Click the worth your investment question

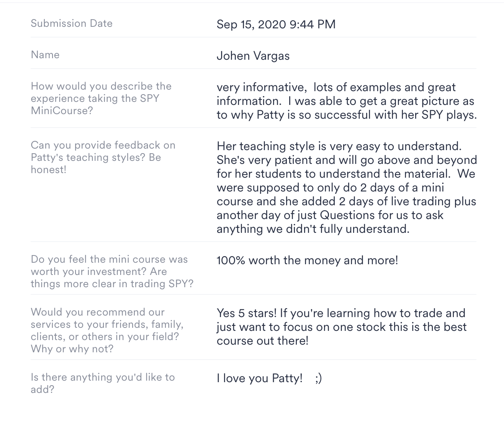click(112, 272)
